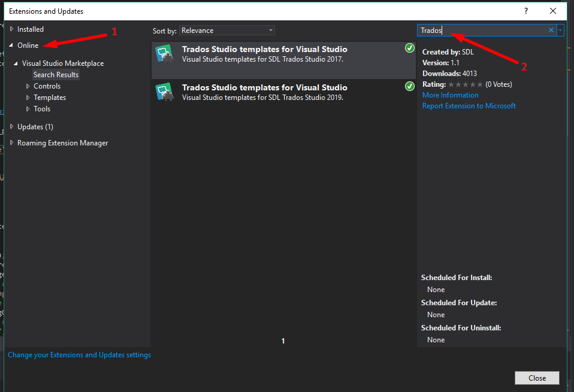This screenshot has height=392, width=574.
Task: Select Search Results in the tree
Action: tap(56, 75)
